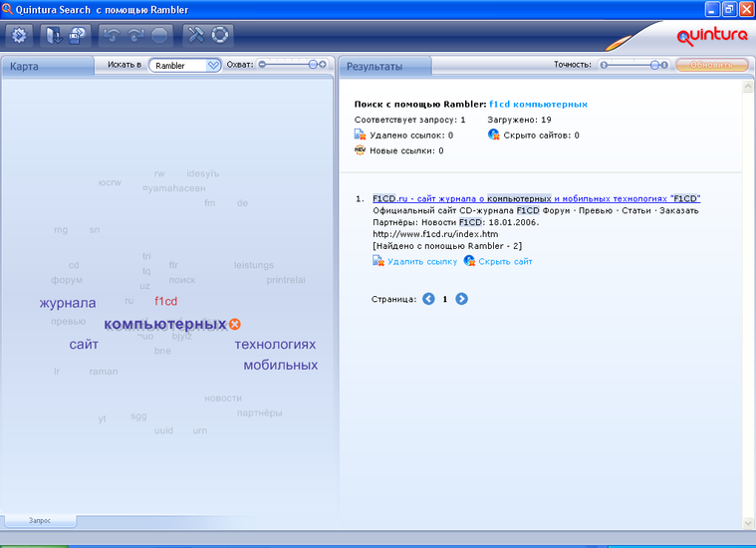The image size is (756, 548).
Task: Open settings via crossed tools icon
Action: tap(196, 35)
